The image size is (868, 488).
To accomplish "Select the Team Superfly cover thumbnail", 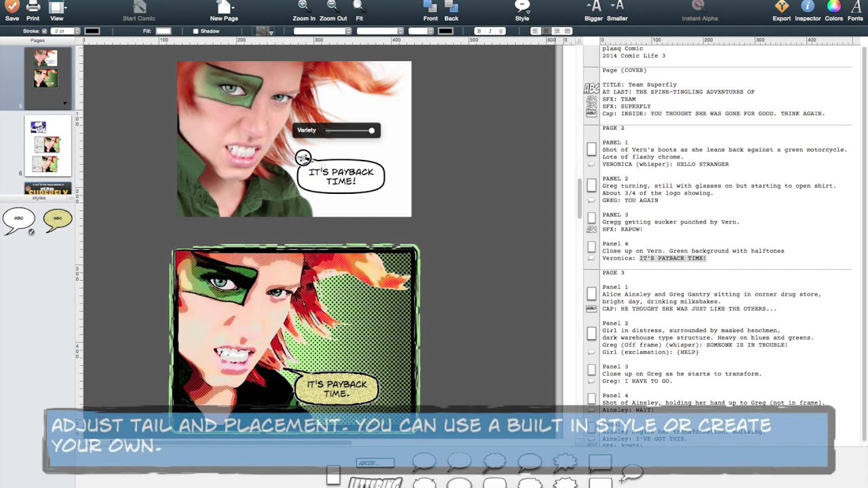I will [48, 188].
